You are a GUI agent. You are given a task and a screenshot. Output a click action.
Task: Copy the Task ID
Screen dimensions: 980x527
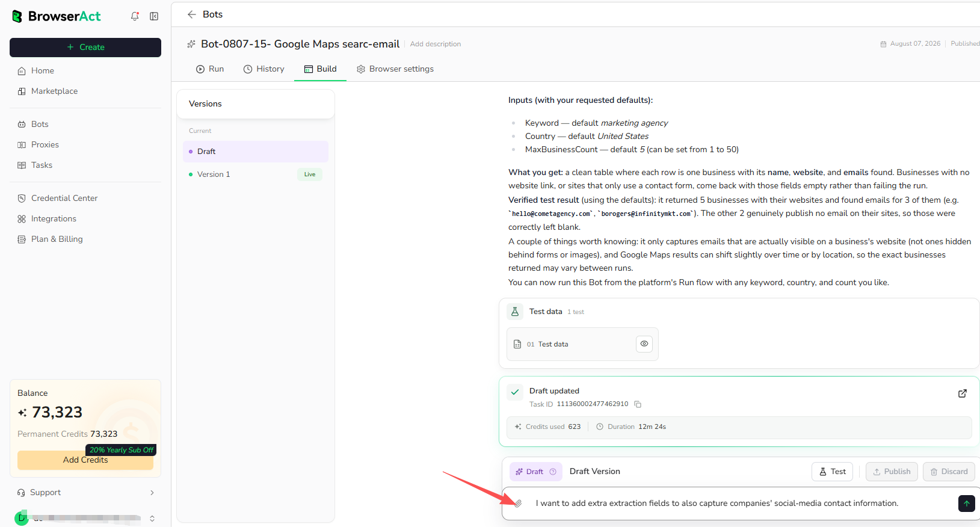tap(638, 404)
